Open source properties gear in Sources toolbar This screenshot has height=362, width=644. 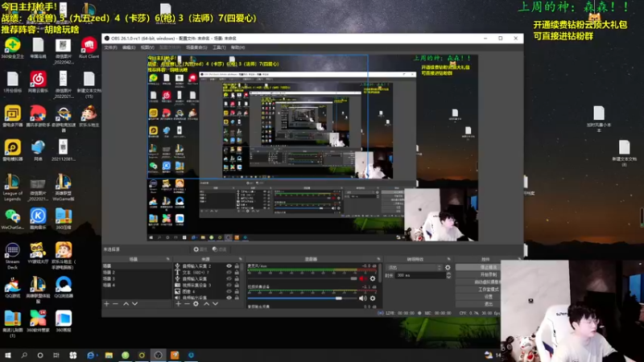[196, 304]
